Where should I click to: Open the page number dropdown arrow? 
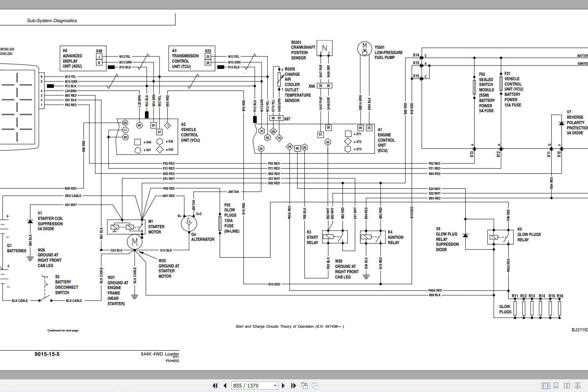[275, 385]
